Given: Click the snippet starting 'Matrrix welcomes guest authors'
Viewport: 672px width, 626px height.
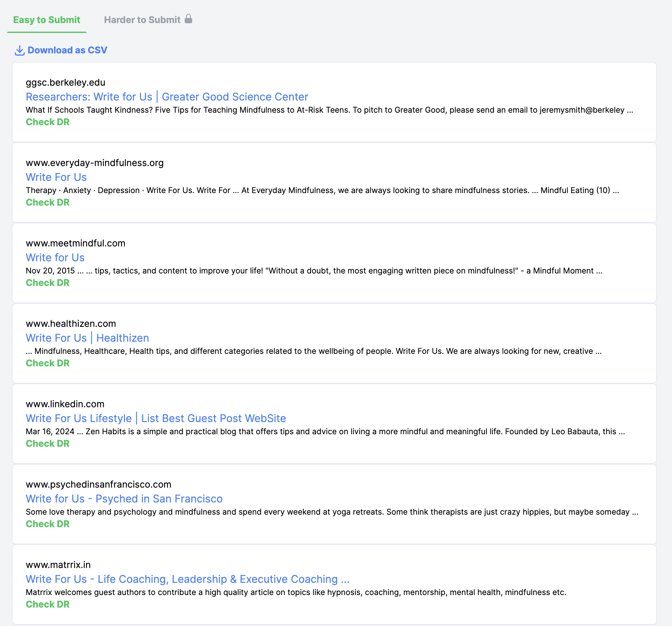Looking at the screenshot, I should 296,593.
